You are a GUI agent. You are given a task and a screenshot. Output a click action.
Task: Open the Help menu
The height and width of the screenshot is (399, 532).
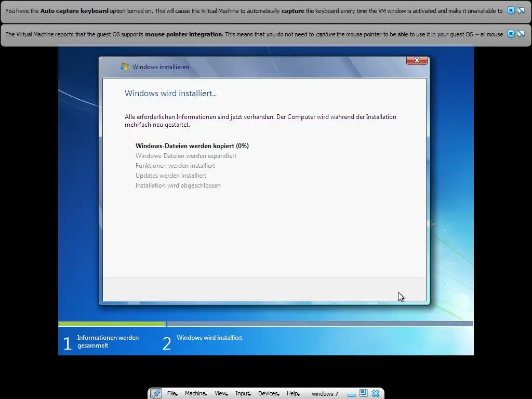[x=293, y=393]
